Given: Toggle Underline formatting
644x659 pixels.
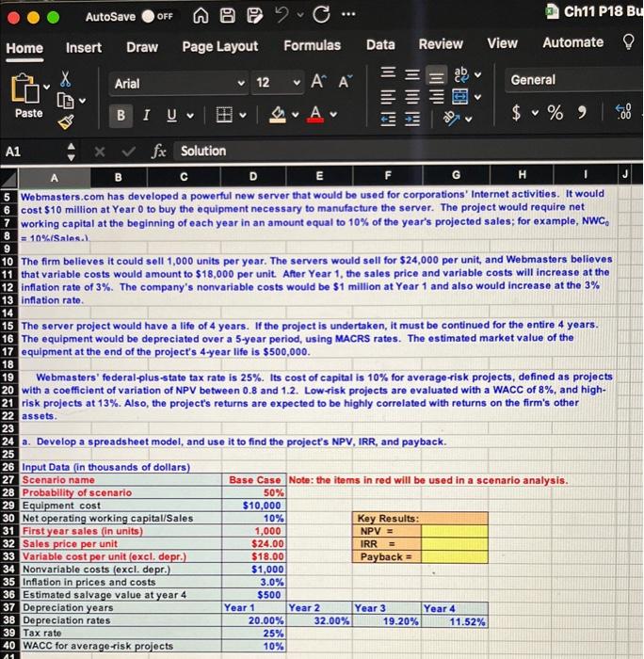Looking at the screenshot, I should (171, 115).
